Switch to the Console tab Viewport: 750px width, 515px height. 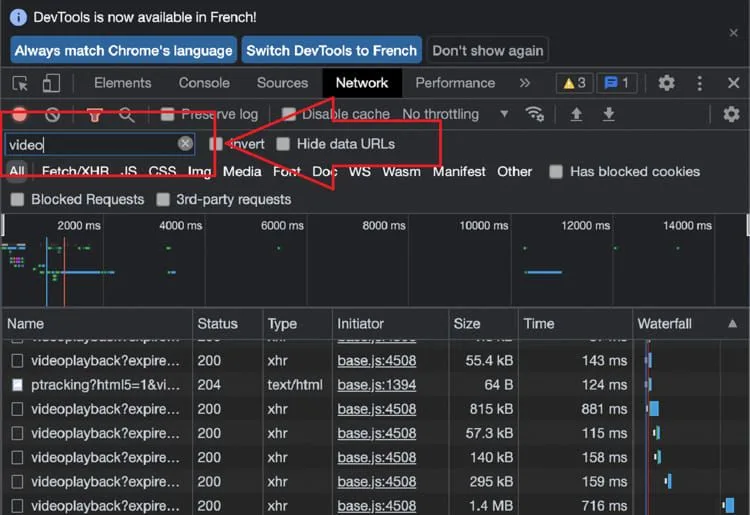pos(204,83)
